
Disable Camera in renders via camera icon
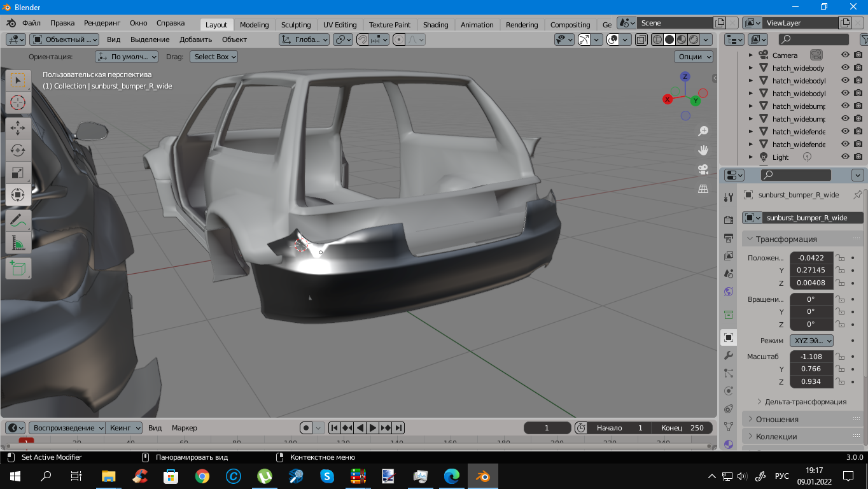tap(858, 55)
